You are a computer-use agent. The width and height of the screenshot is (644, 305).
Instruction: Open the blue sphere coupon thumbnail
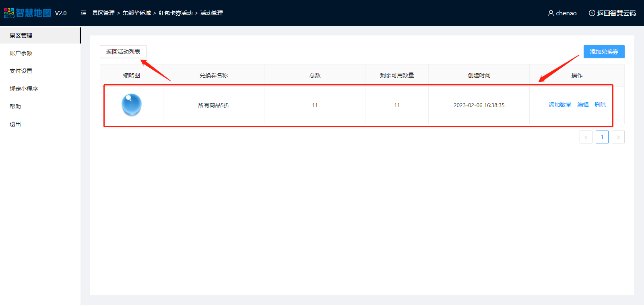click(132, 105)
